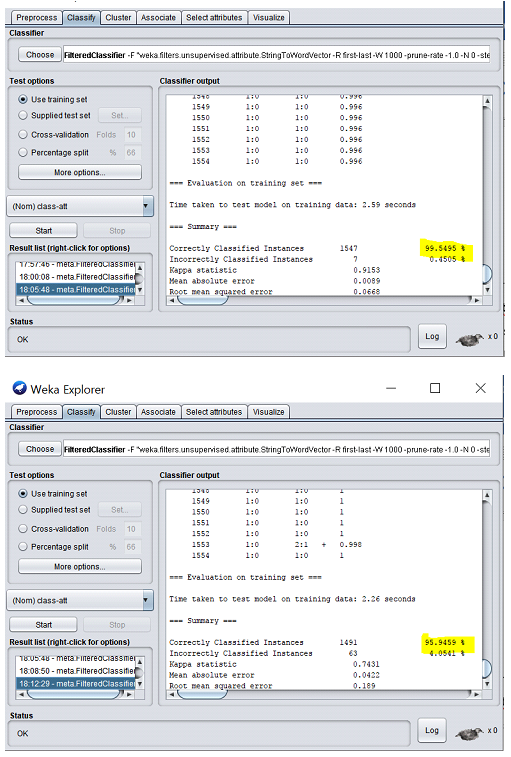
Task: Switch to Preprocess tab in the Weka Explorer window
Action: coord(37,412)
